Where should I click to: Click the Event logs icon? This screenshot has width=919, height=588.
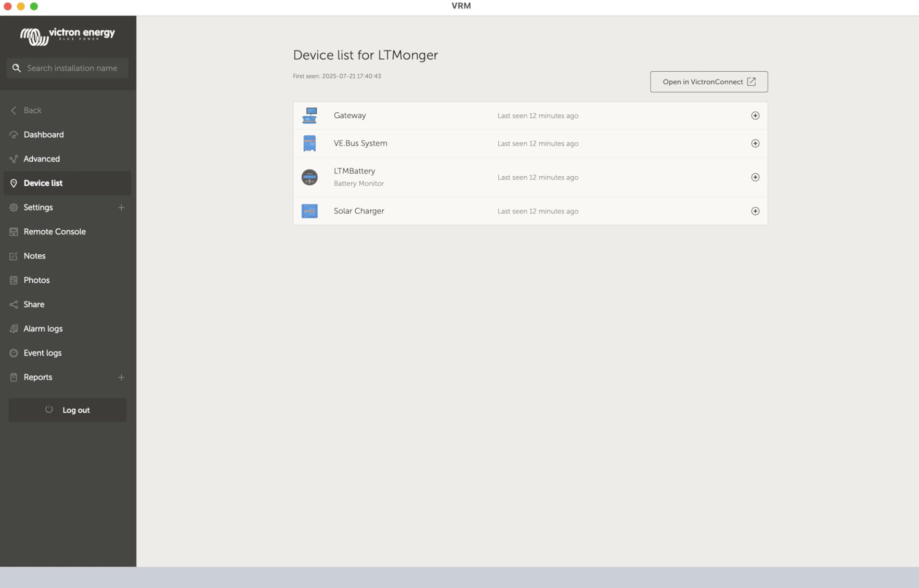point(14,353)
